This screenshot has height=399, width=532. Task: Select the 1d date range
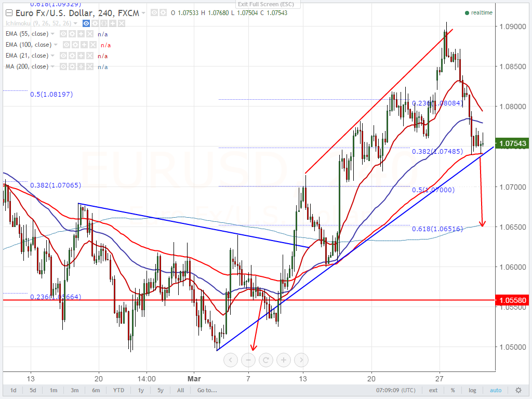point(13,390)
